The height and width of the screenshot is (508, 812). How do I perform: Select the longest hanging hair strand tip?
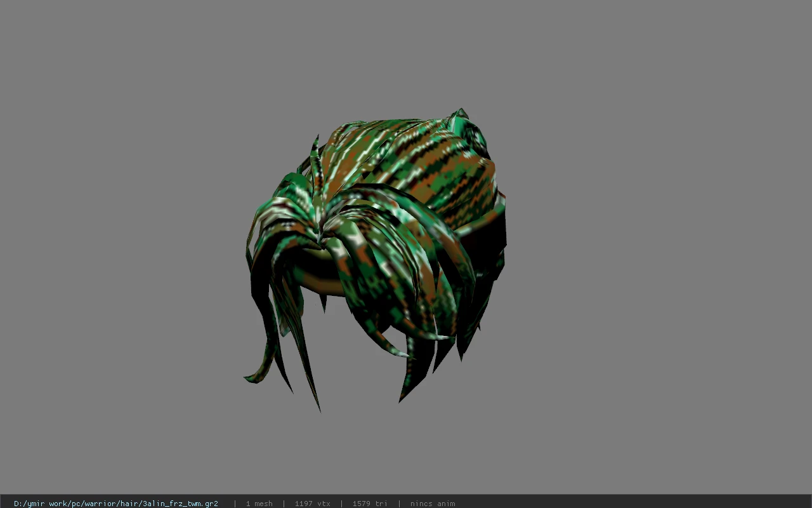(x=318, y=408)
